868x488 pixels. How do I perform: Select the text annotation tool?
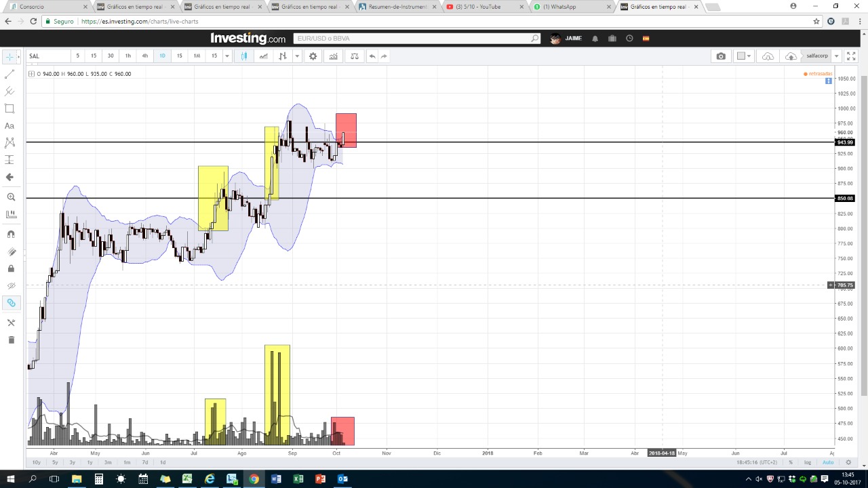point(9,126)
